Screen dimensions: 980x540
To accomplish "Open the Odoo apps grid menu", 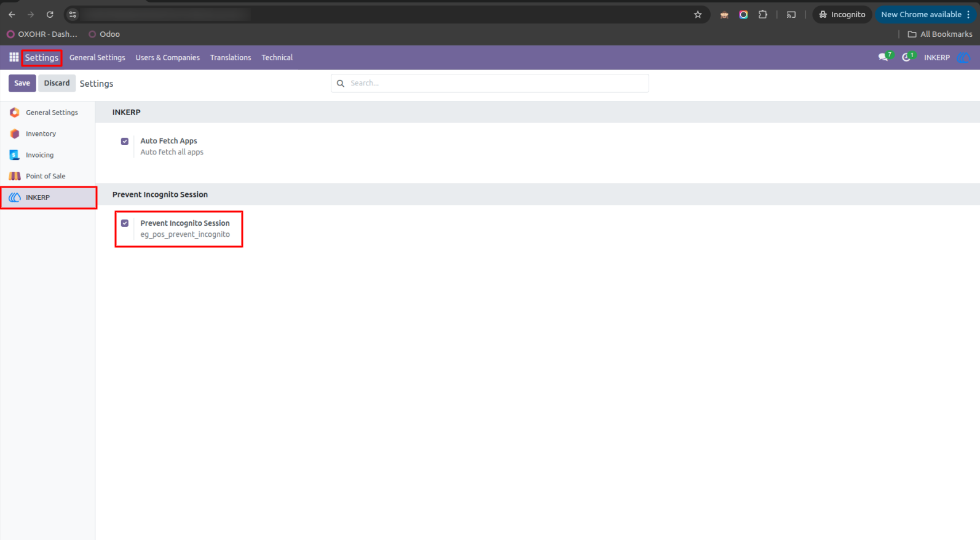I will click(14, 57).
